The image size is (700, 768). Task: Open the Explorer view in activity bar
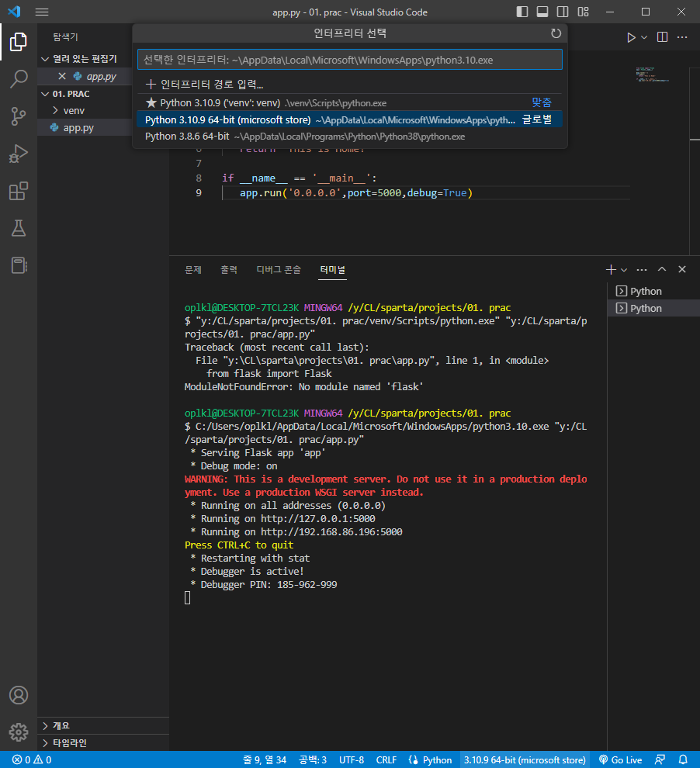pyautogui.click(x=18, y=42)
